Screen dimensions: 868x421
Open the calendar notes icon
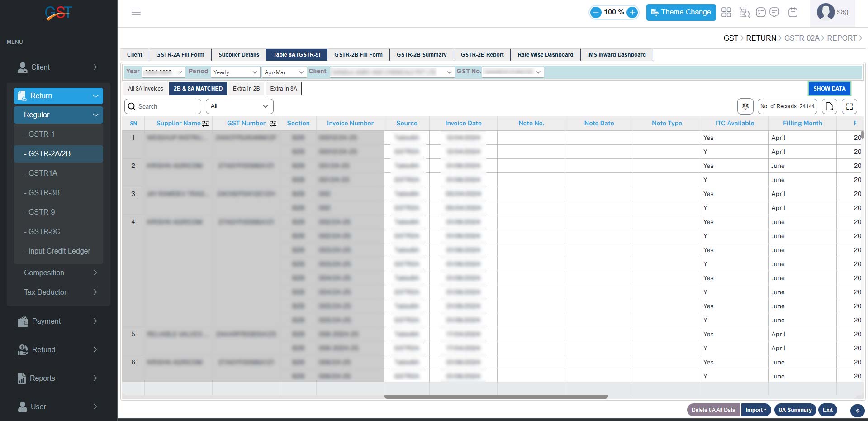[x=793, y=12]
